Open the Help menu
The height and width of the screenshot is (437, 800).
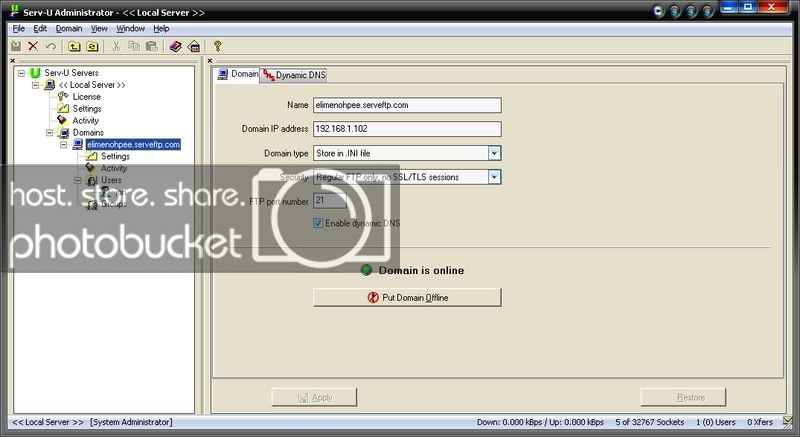coord(161,29)
